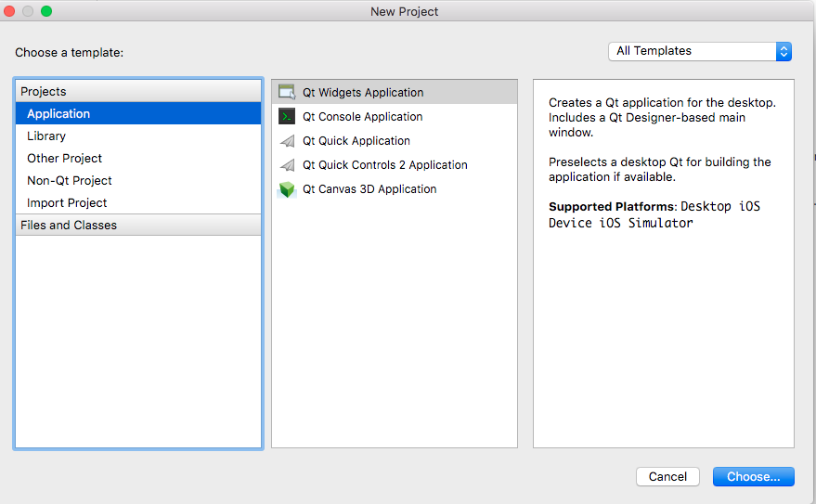This screenshot has height=504, width=816.
Task: Choose Qt Quick Application template
Action: [x=395, y=141]
